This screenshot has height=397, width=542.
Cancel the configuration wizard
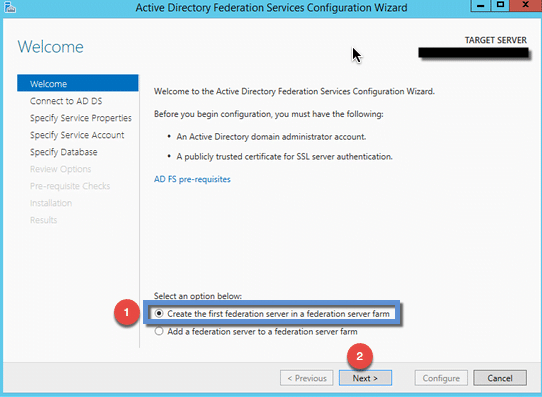click(500, 378)
